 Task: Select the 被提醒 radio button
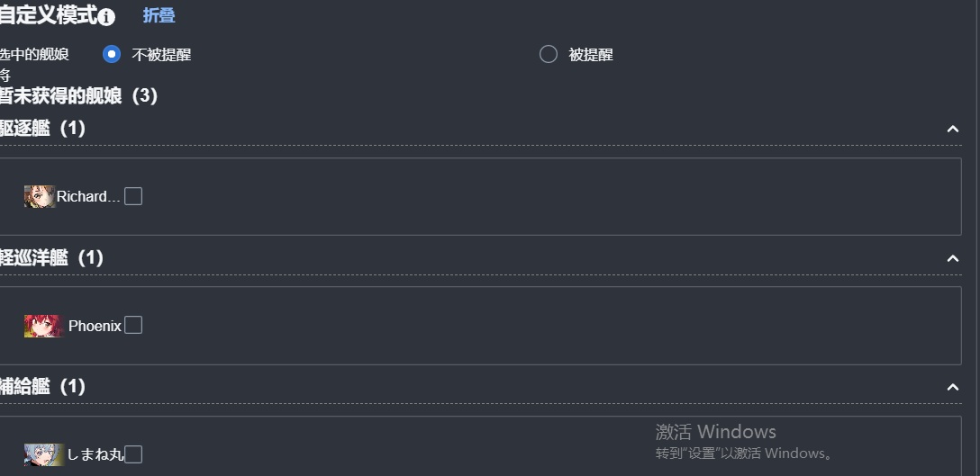[x=549, y=54]
